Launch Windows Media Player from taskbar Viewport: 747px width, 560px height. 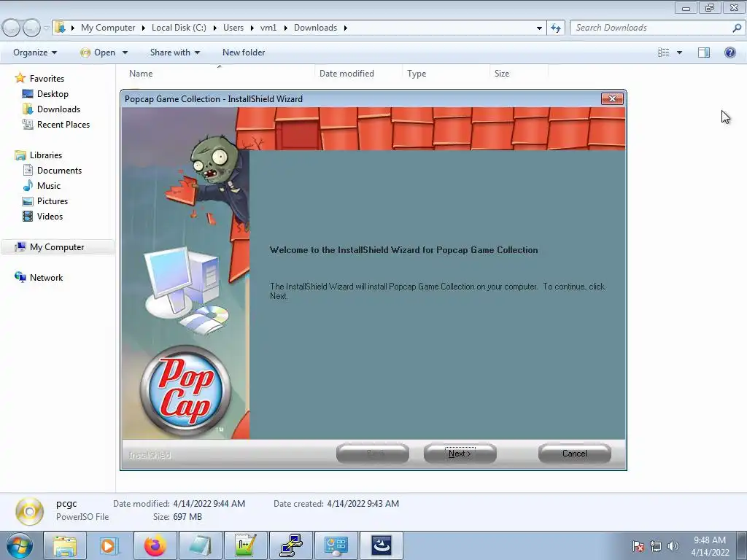(x=109, y=545)
